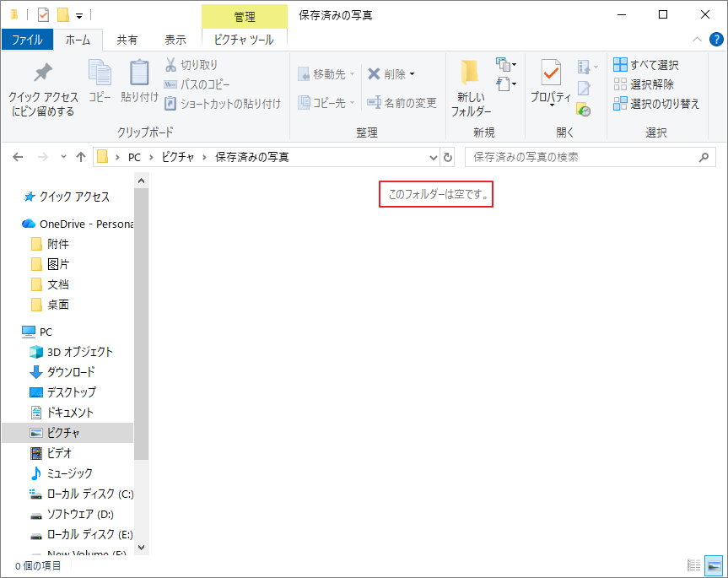
Task: Switch to large icons view in status bar
Action: (713, 565)
